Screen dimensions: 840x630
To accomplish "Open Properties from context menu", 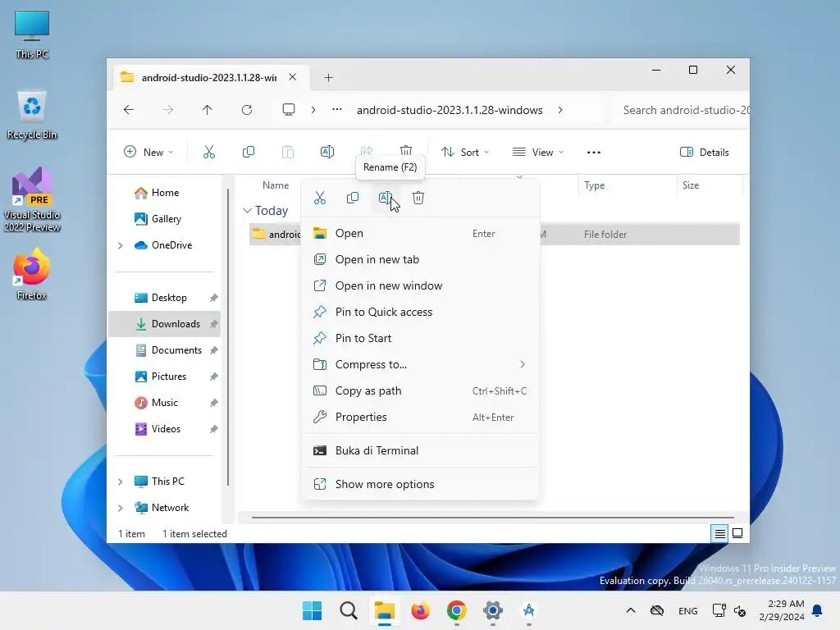I will click(x=420, y=417).
